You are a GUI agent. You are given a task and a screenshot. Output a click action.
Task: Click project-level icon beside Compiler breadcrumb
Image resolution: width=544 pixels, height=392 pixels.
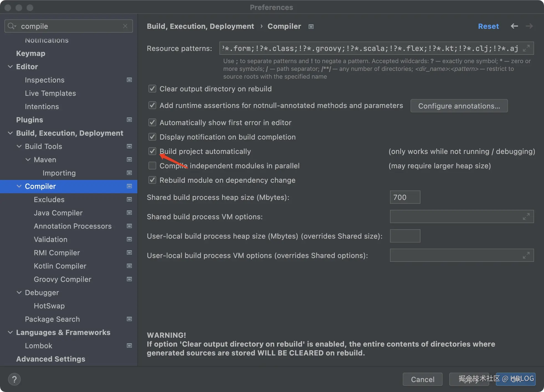click(311, 27)
